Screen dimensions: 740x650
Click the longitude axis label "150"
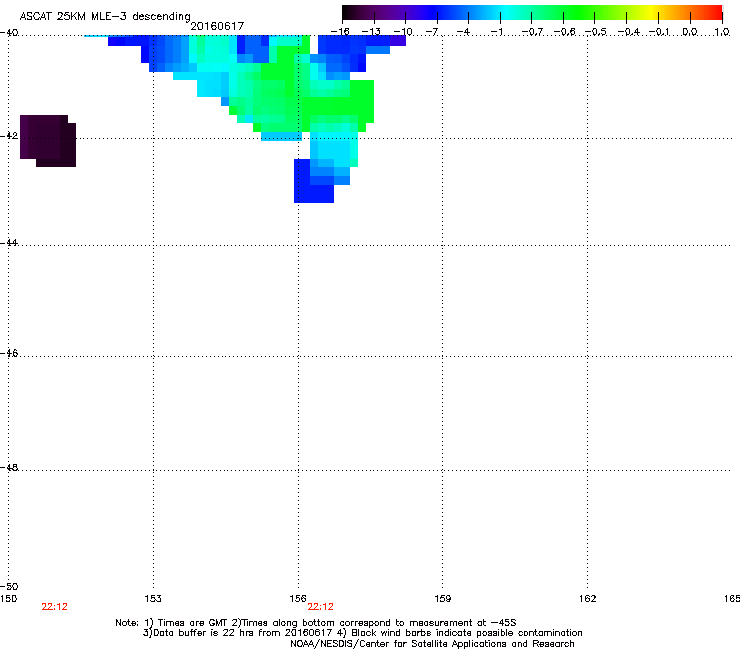[x=8, y=599]
